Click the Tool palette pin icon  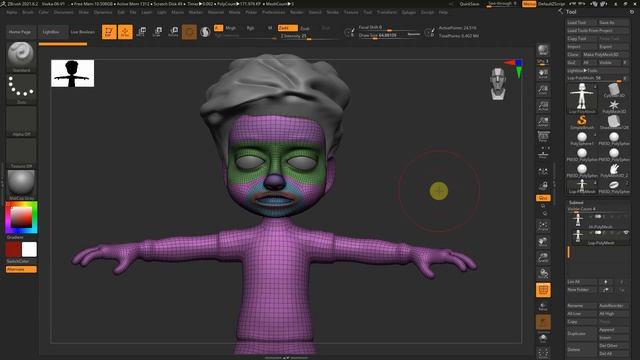[x=632, y=12]
